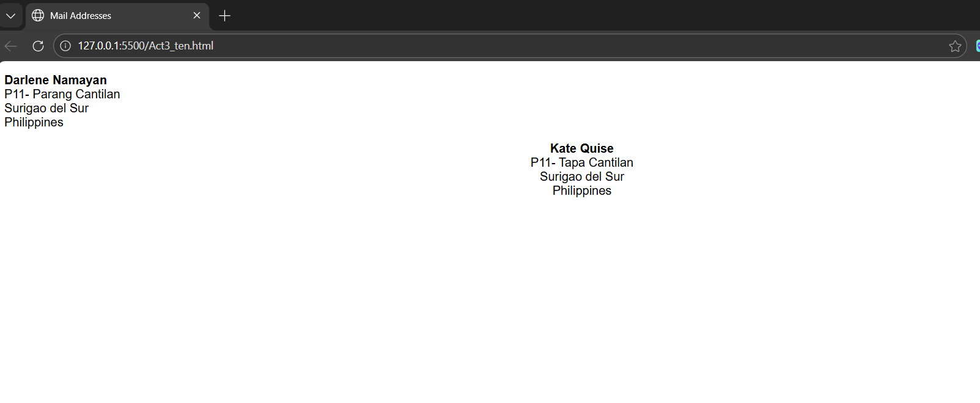
Task: Click the P11- Parang Cantilan address line
Action: point(62,94)
